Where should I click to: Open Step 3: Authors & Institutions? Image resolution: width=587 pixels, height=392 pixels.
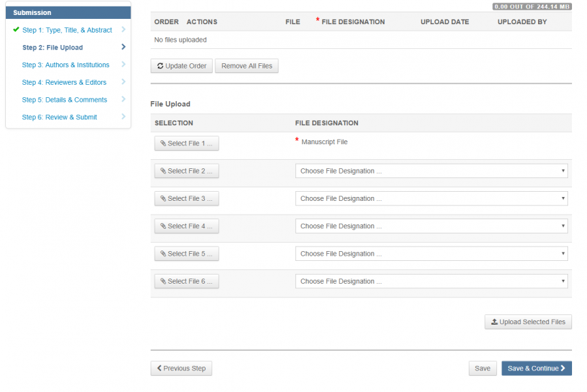(65, 65)
